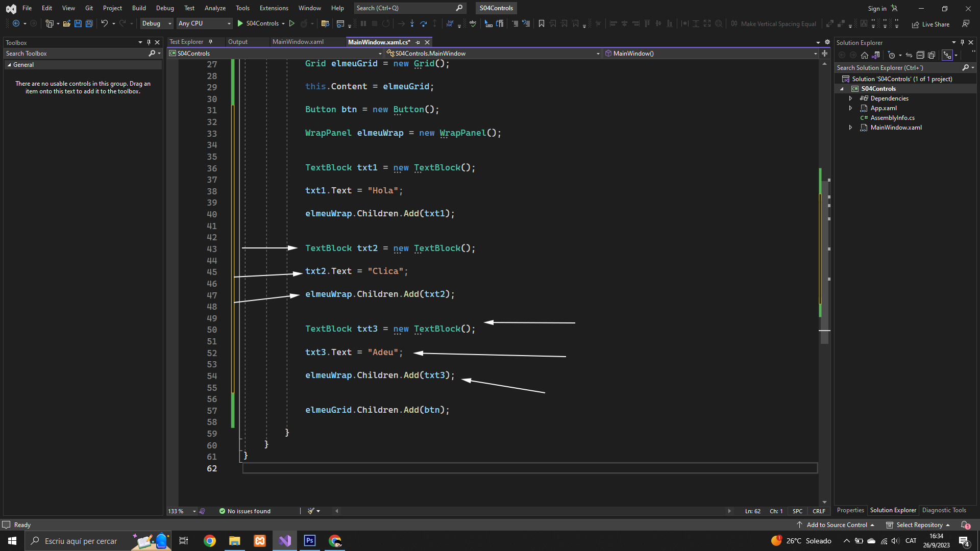Toggle Solution Explorer auto-hide pin
This screenshot has width=980, height=551.
click(x=962, y=42)
